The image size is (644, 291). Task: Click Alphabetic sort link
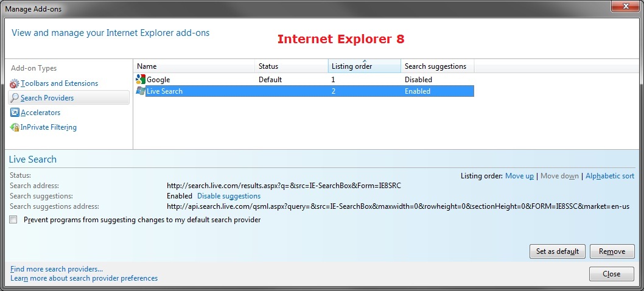[x=610, y=176]
